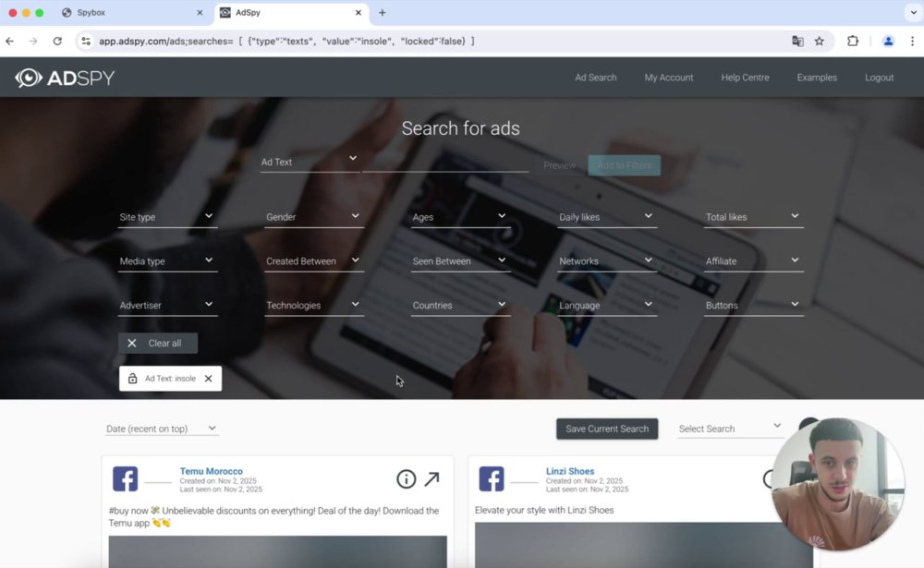The image size is (924, 568).
Task: Click the Search for ads heading
Action: (x=461, y=127)
